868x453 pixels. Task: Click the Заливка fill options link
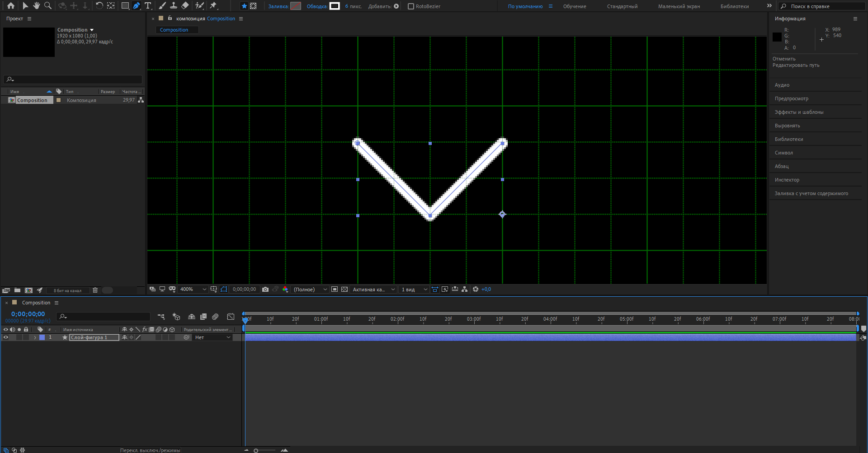(x=278, y=6)
